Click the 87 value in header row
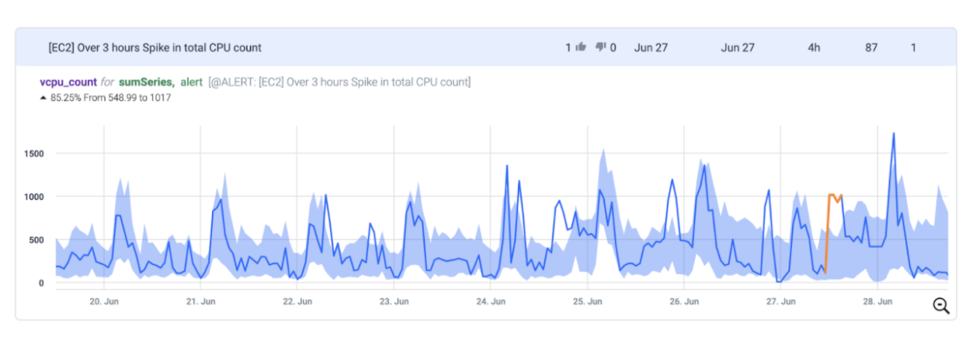Viewport: 980px width, 359px height. [x=871, y=47]
